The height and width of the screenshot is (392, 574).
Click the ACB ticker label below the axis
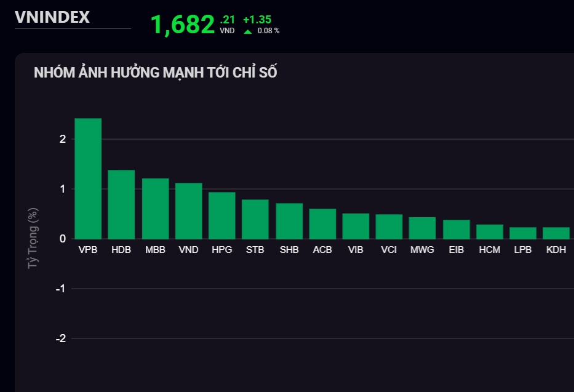(322, 250)
